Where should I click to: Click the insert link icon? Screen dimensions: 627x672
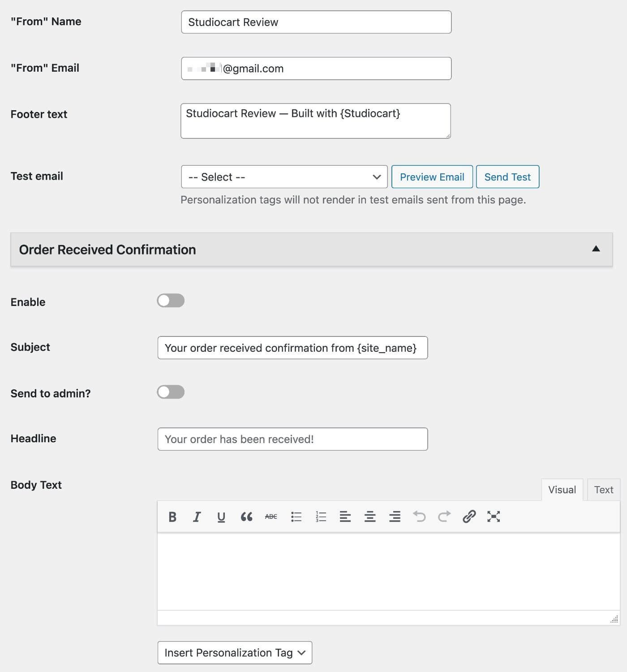pyautogui.click(x=469, y=517)
